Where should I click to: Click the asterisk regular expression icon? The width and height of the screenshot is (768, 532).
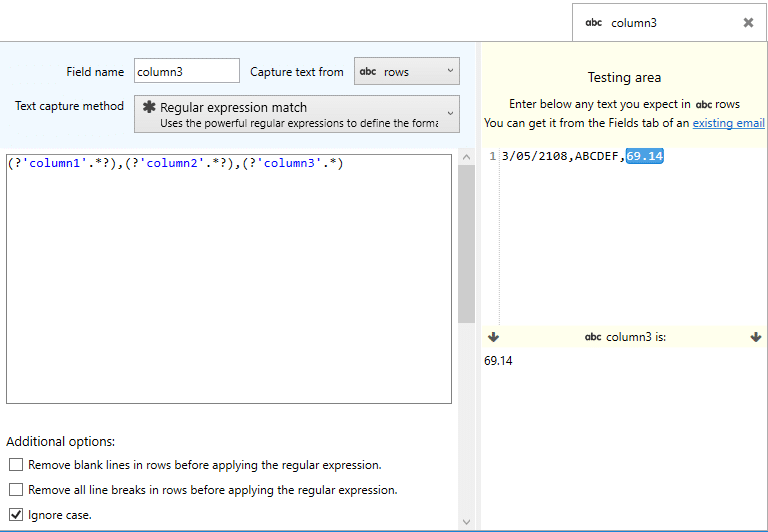[149, 107]
